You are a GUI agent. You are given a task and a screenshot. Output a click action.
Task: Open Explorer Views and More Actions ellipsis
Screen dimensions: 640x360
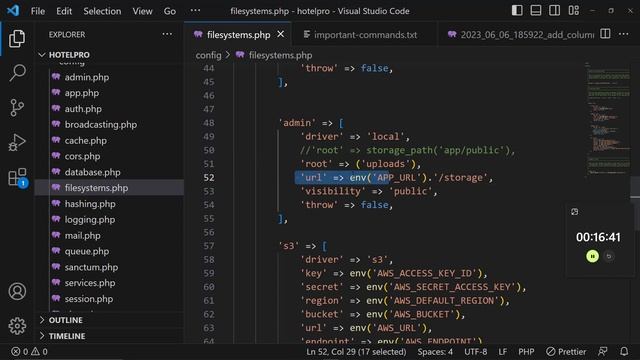pyautogui.click(x=167, y=34)
